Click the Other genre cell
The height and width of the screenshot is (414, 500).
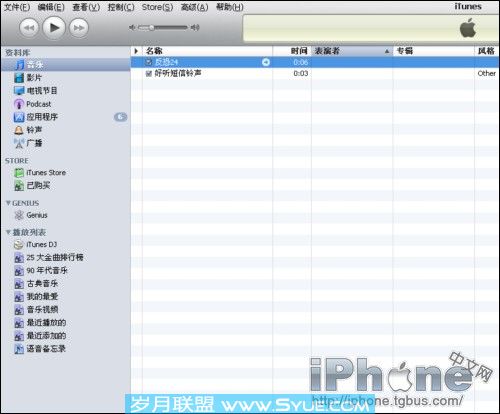pyautogui.click(x=487, y=73)
